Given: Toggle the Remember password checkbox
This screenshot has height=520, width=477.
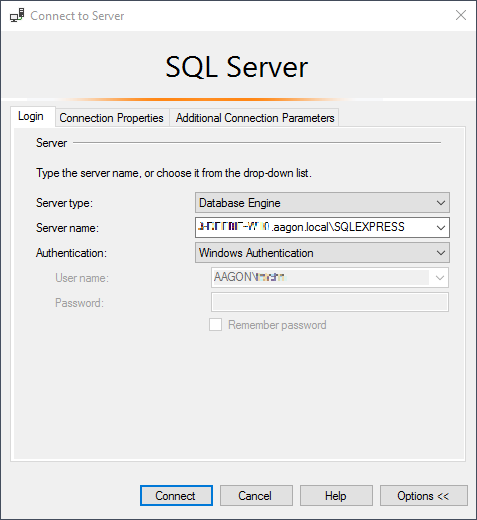Looking at the screenshot, I should coord(215,325).
